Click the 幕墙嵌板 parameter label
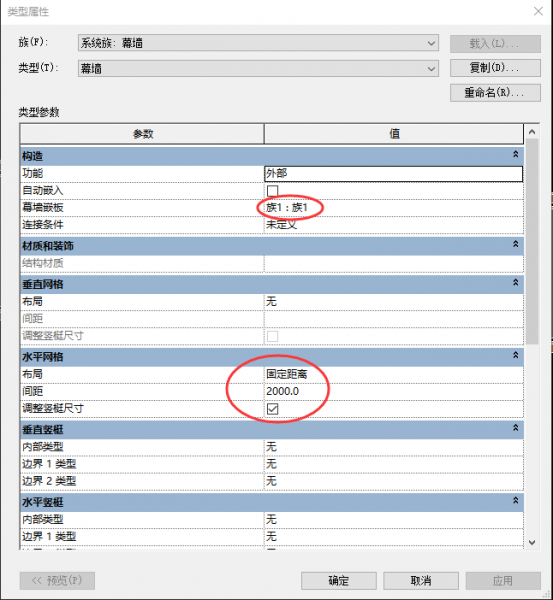This screenshot has height=600, width=553. pyautogui.click(x=42, y=208)
